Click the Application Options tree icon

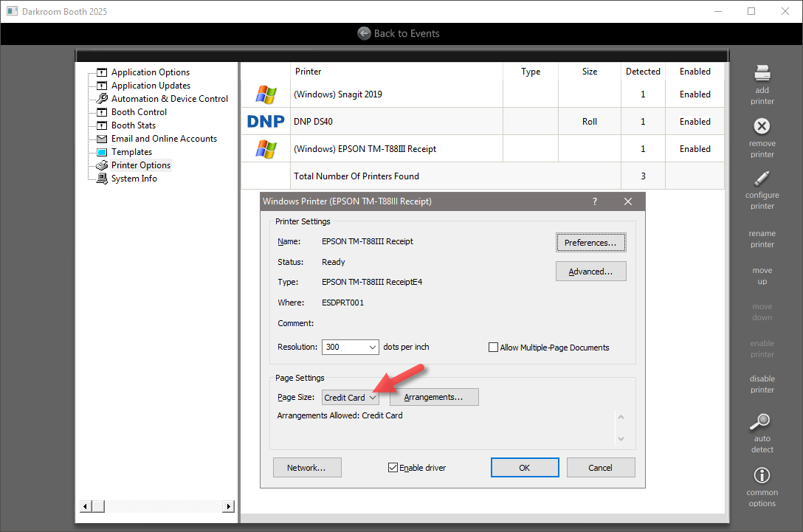click(102, 72)
